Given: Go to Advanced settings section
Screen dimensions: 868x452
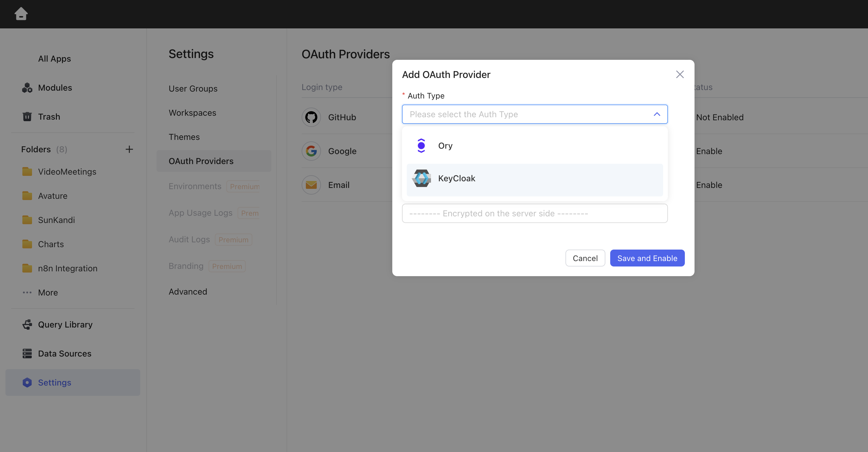Looking at the screenshot, I should (188, 292).
